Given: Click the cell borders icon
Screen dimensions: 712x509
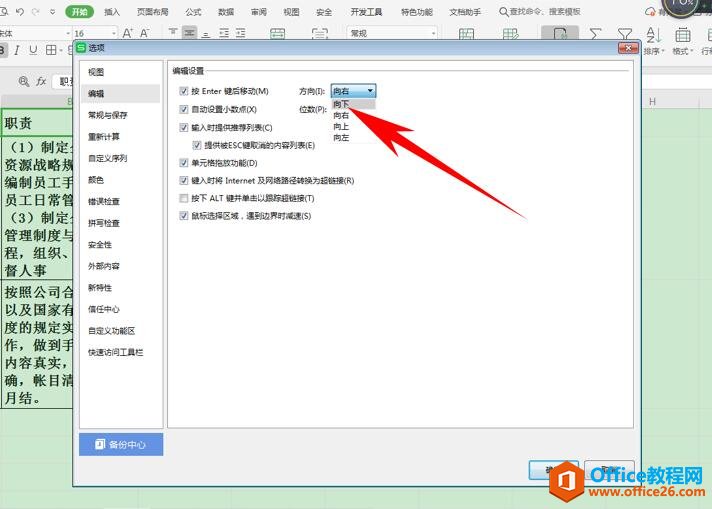Looking at the screenshot, I should [51, 50].
